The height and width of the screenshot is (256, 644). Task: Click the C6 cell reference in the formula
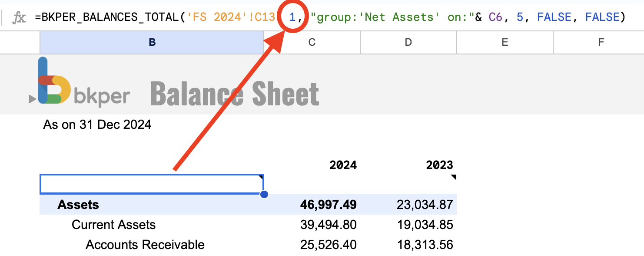pyautogui.click(x=495, y=17)
